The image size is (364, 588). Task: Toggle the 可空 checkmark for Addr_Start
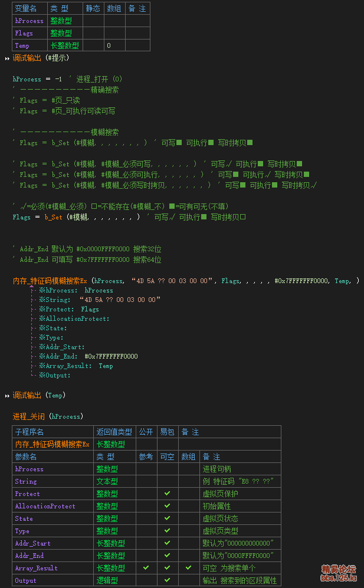pyautogui.click(x=167, y=543)
